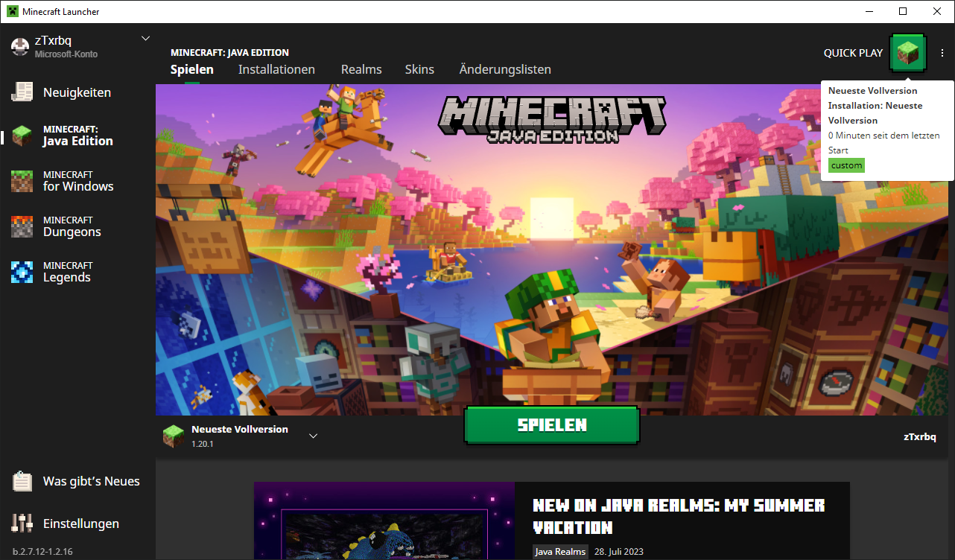
Task: Click the Minecraft Dungeons icon
Action: point(22,226)
